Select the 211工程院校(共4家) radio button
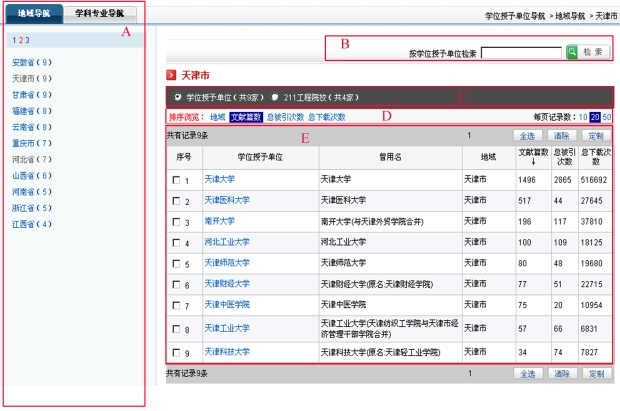Viewport: 620px width, 411px height. pyautogui.click(x=274, y=98)
